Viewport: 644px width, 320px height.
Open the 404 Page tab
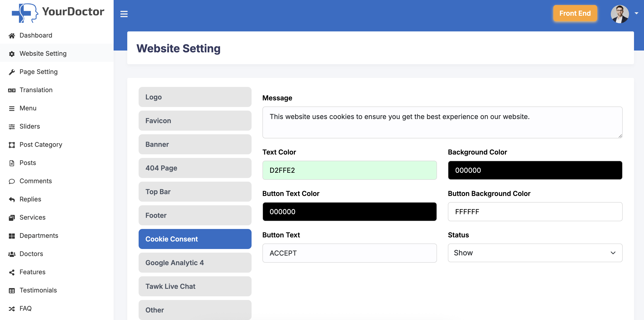click(195, 168)
